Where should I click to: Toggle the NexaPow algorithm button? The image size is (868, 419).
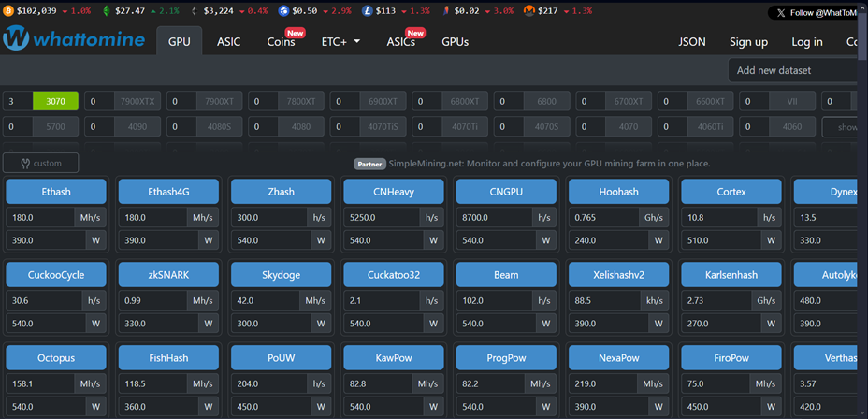(x=619, y=358)
